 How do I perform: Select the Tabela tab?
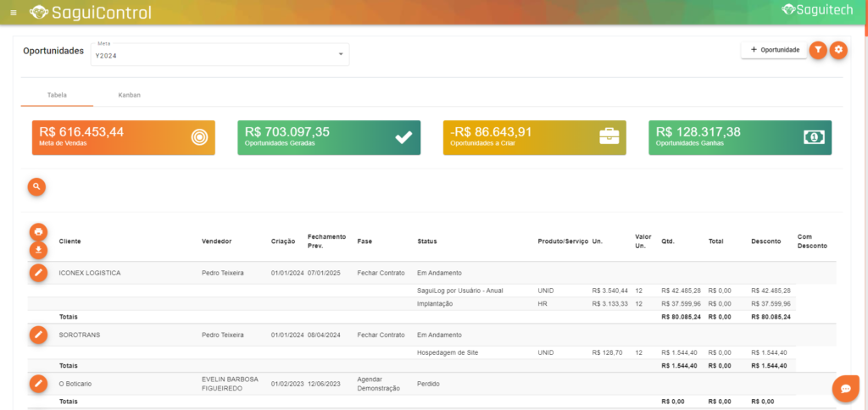(x=58, y=95)
